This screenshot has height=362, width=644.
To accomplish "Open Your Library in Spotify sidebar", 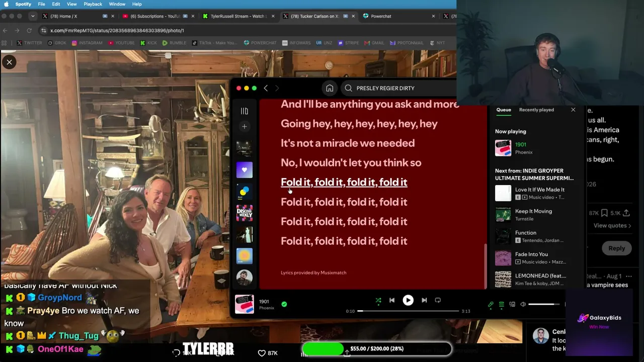I will (244, 111).
